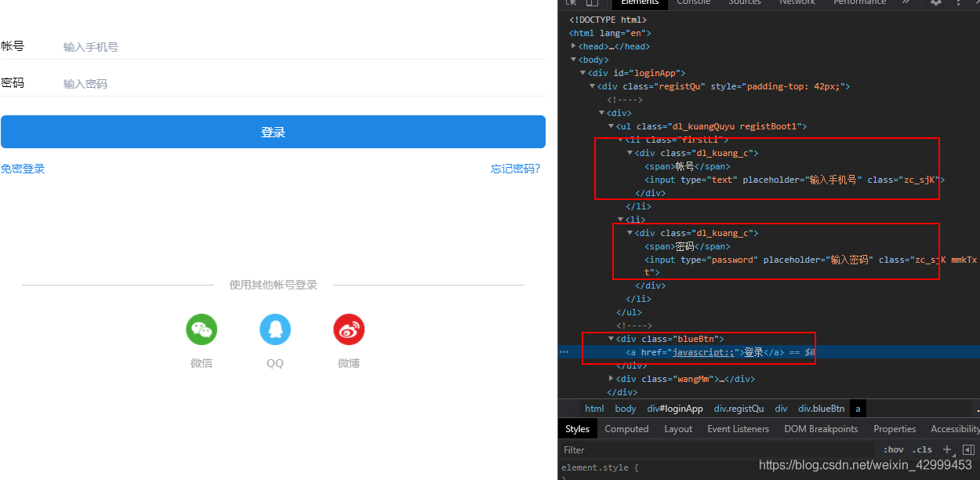Activate the DevTools inspect element picker
This screenshot has width=980, height=480.
pos(571,2)
